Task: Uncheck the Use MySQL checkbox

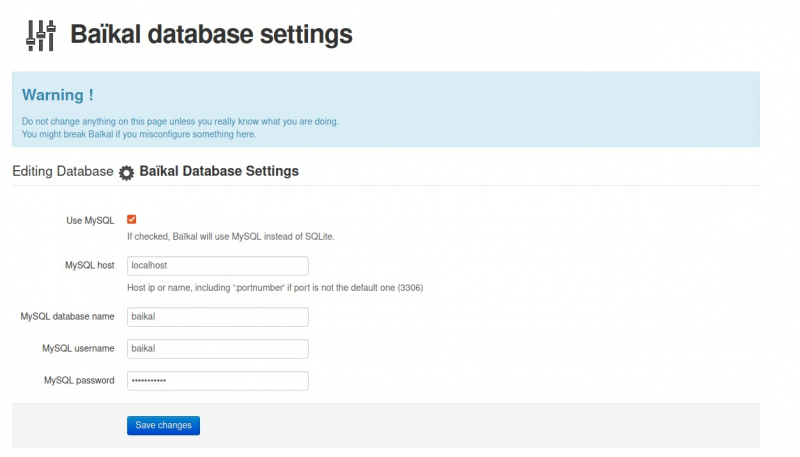Action: [x=132, y=219]
